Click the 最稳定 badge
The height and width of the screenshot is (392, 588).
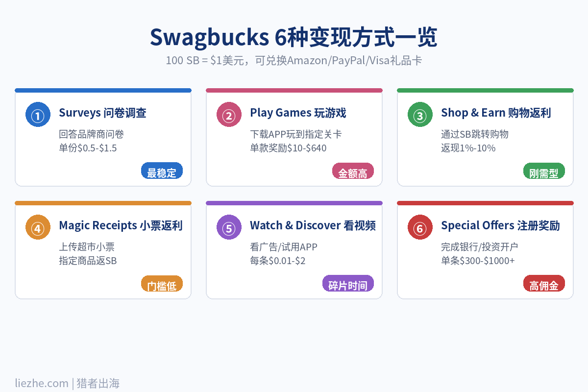[162, 171]
